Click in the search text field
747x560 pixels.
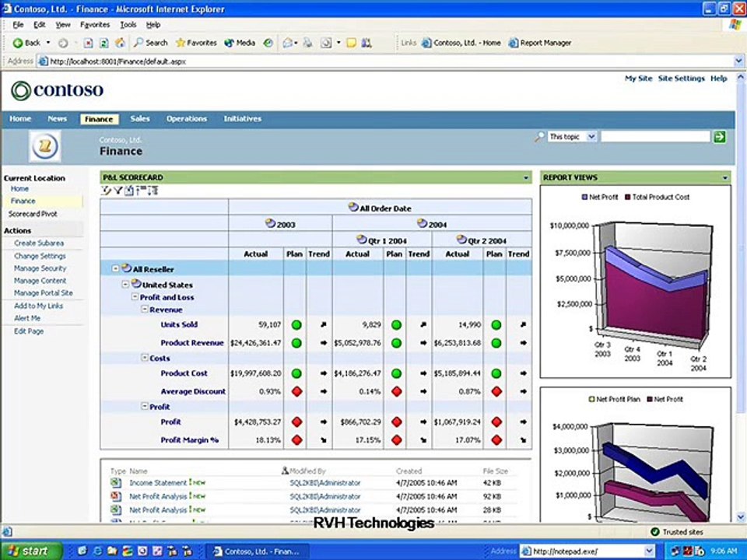[x=655, y=137]
